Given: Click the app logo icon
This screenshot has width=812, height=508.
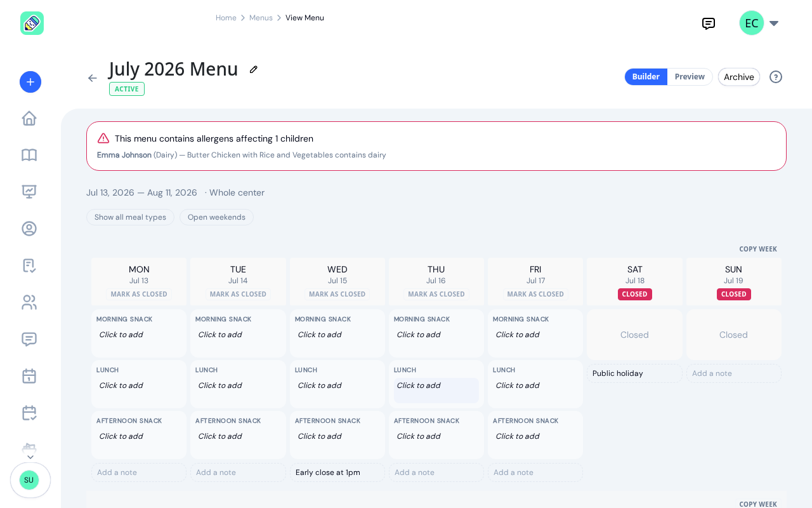Looking at the screenshot, I should [x=32, y=23].
